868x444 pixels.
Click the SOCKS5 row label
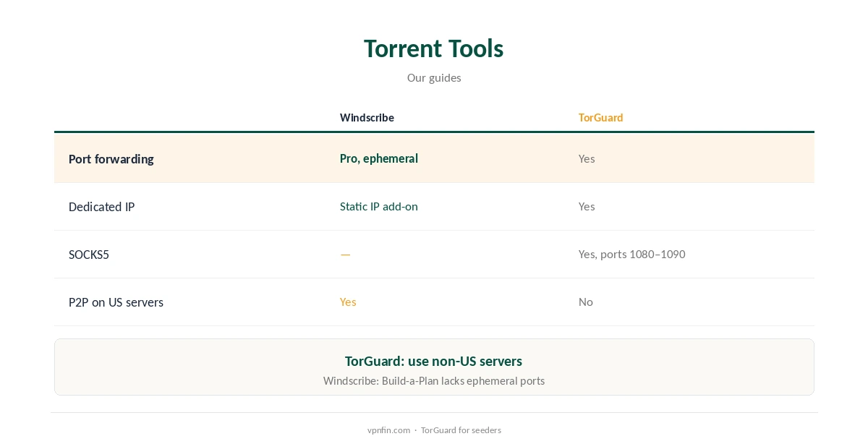coord(89,255)
